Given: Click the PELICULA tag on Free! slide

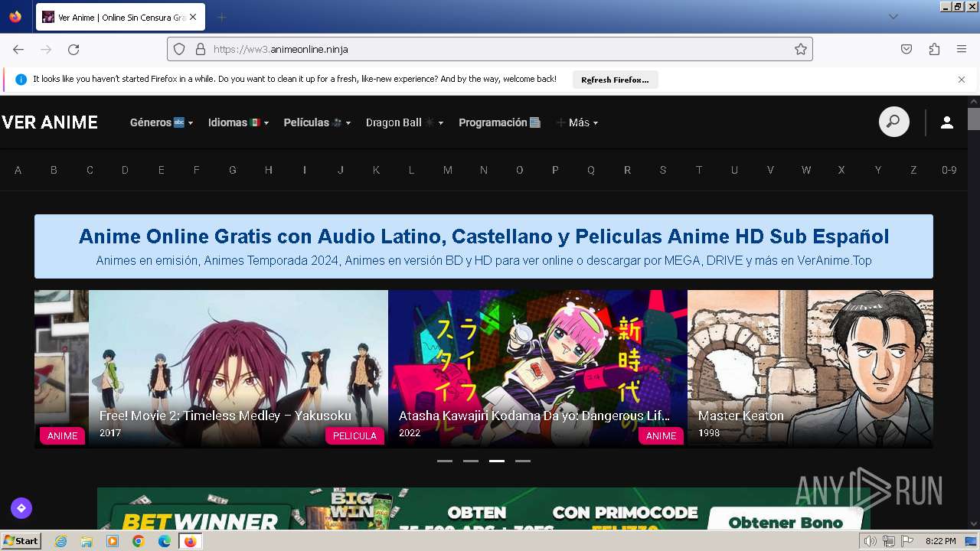Looking at the screenshot, I should 354,435.
